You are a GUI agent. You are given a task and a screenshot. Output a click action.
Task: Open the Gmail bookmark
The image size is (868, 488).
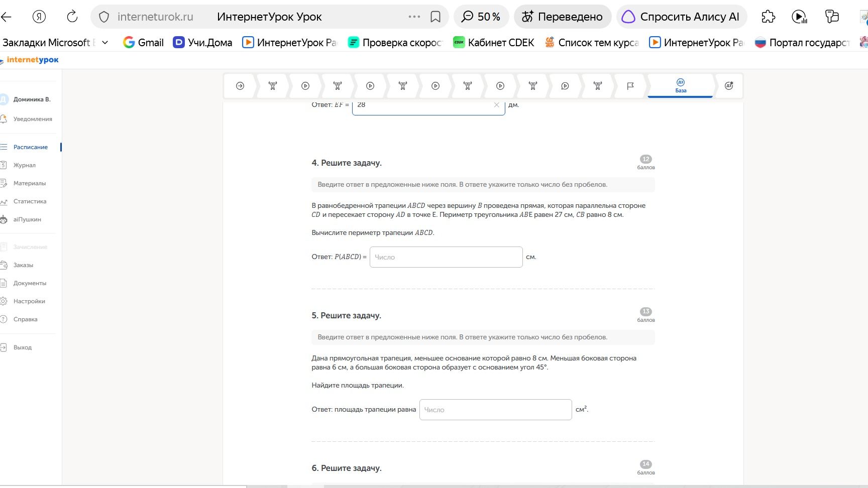coord(144,43)
